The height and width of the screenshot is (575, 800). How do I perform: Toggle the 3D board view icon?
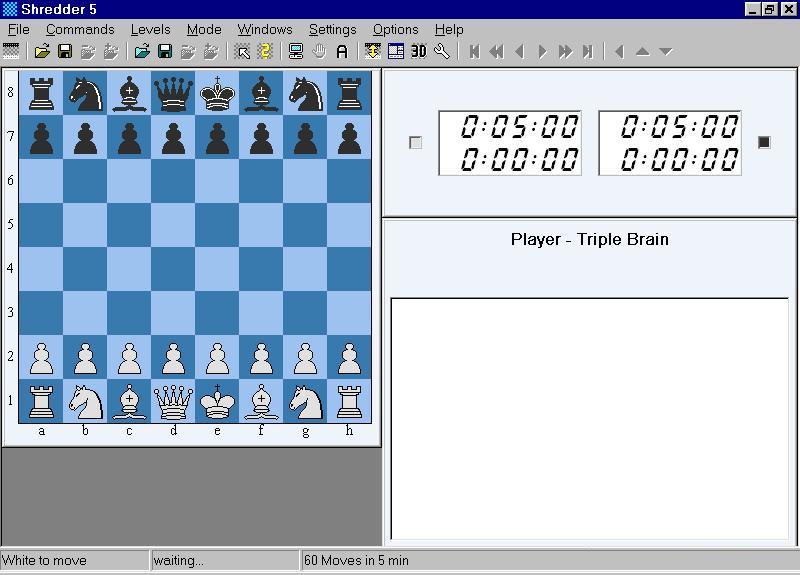tap(419, 51)
